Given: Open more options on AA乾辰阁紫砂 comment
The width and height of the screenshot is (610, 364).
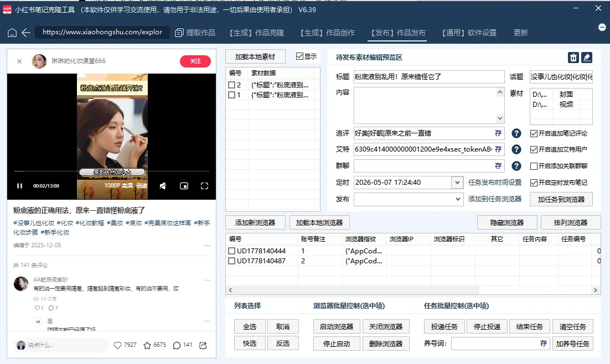Looking at the screenshot, I should [207, 279].
